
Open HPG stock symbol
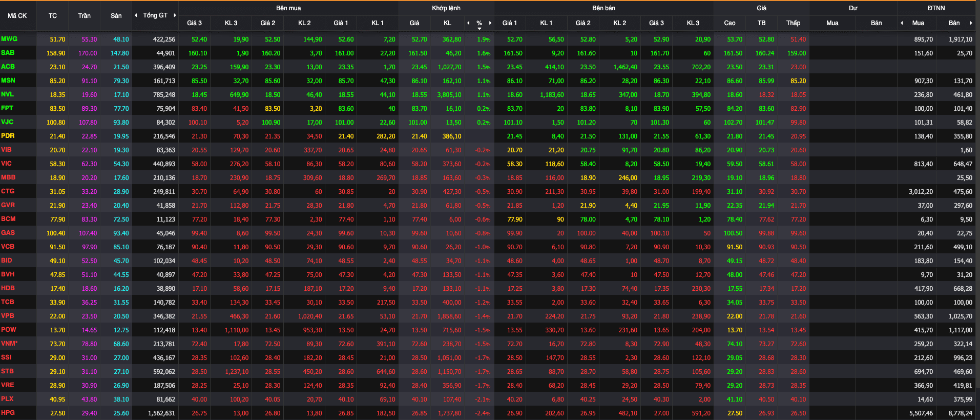click(x=8, y=413)
